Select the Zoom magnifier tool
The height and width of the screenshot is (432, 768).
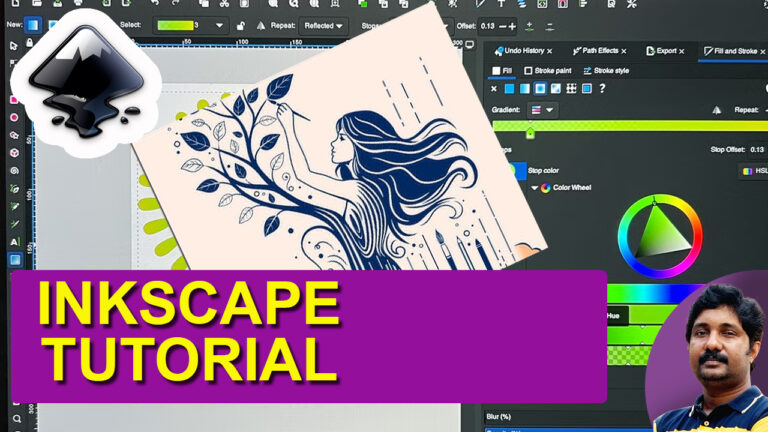point(17,419)
